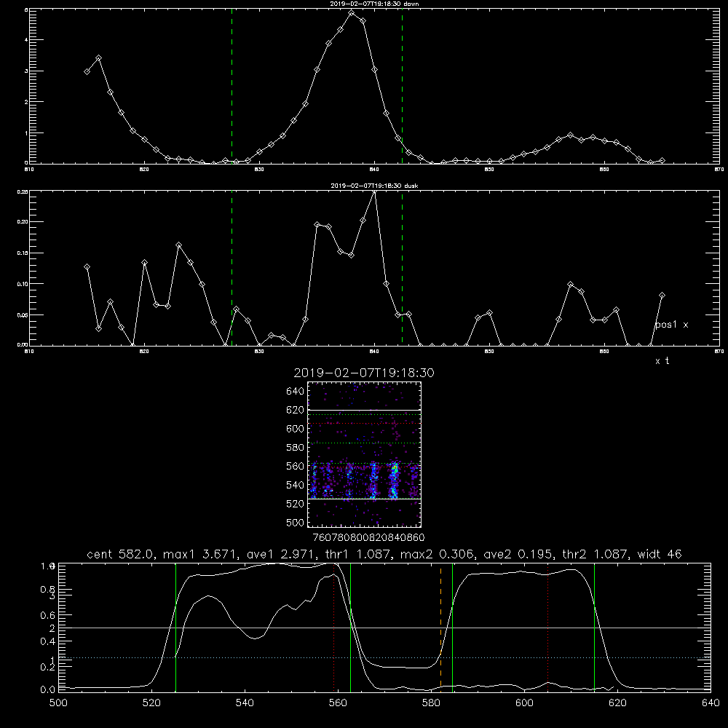
Task: Select the green solid line near 525 in bottom plot
Action: coord(175,628)
